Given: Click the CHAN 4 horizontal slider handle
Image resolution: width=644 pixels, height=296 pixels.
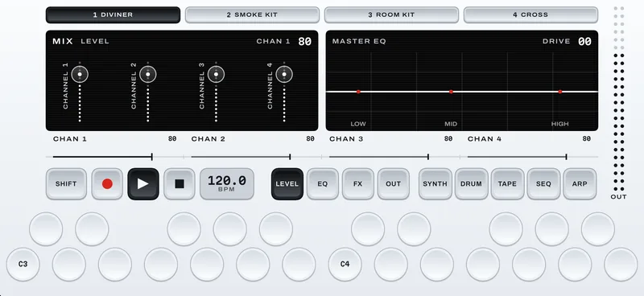Looking at the screenshot, I should point(567,157).
